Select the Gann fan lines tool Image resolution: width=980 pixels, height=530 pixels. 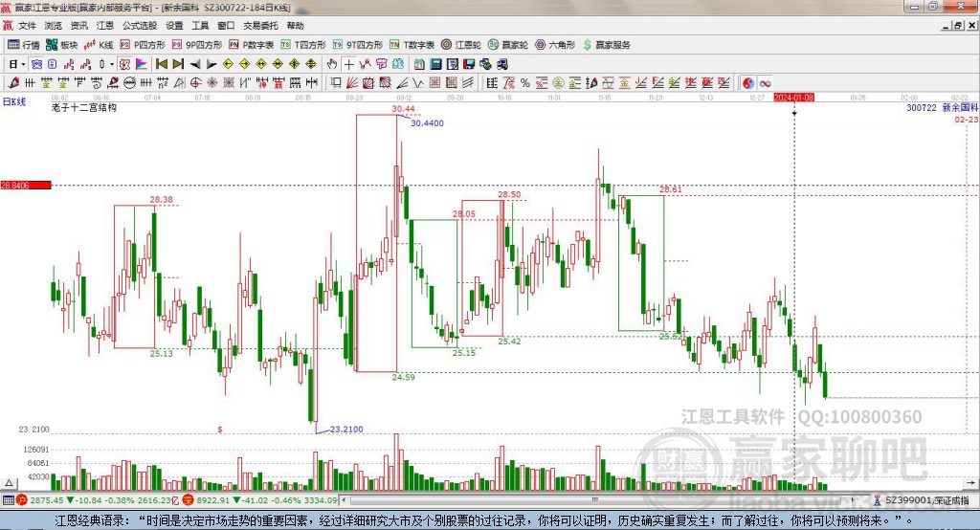pos(352,82)
